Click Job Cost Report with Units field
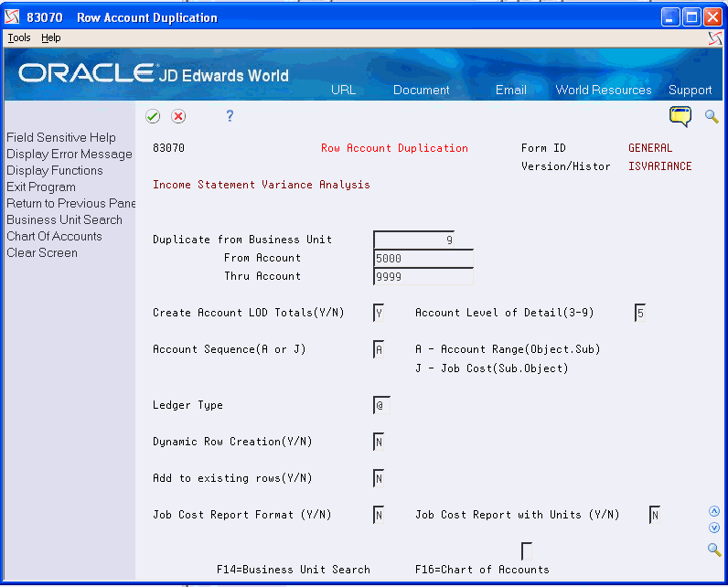 [x=655, y=515]
